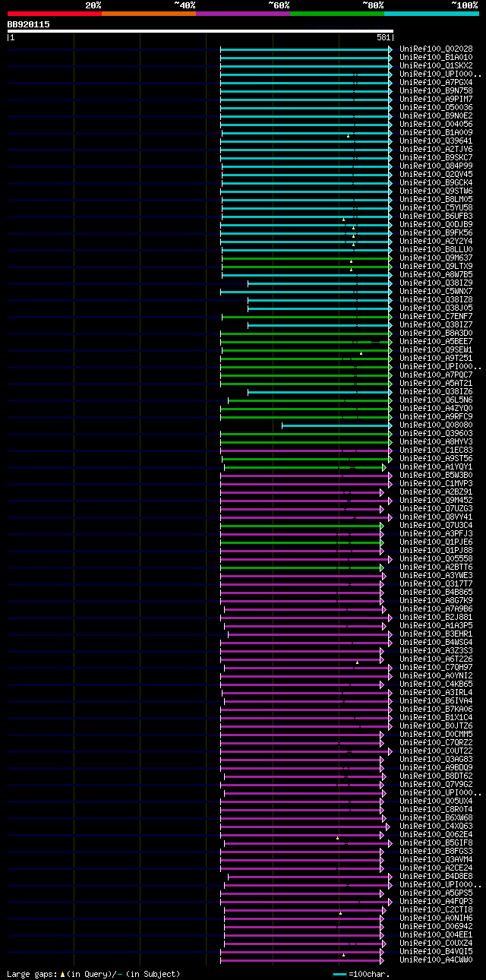This screenshot has width=486, height=980.
Task: Click the yellow gap marker under A6T226 bar
Action: point(357,662)
